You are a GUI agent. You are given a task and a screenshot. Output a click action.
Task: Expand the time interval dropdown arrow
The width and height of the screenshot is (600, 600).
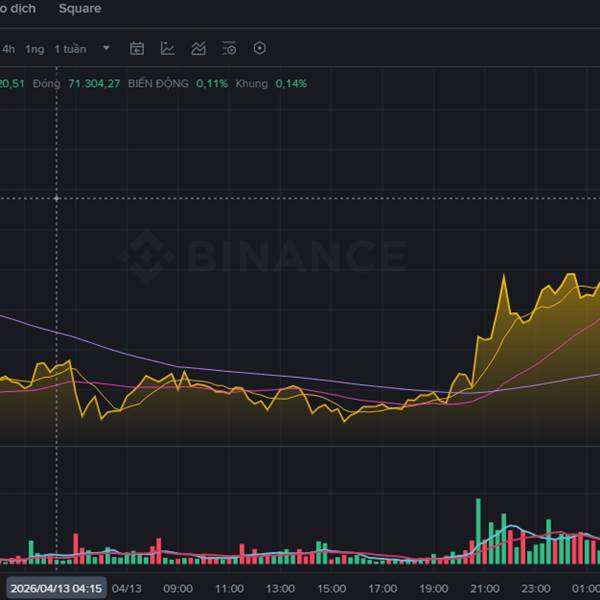107,48
